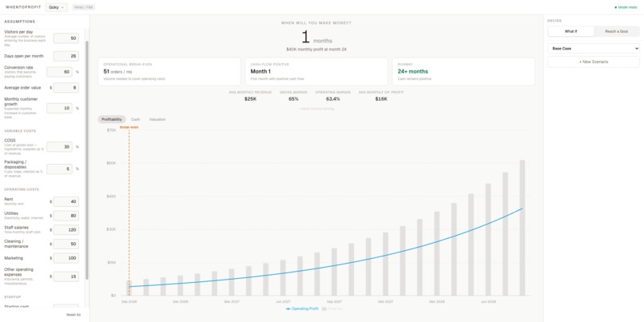Click the Dec 2027 axis label
Screen dimensions: 644x322
[x=386, y=301]
